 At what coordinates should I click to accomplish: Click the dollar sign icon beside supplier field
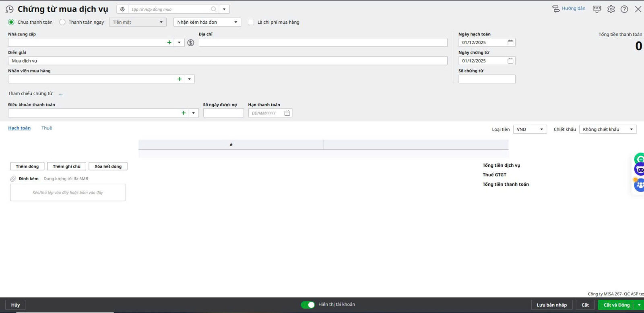click(x=191, y=43)
